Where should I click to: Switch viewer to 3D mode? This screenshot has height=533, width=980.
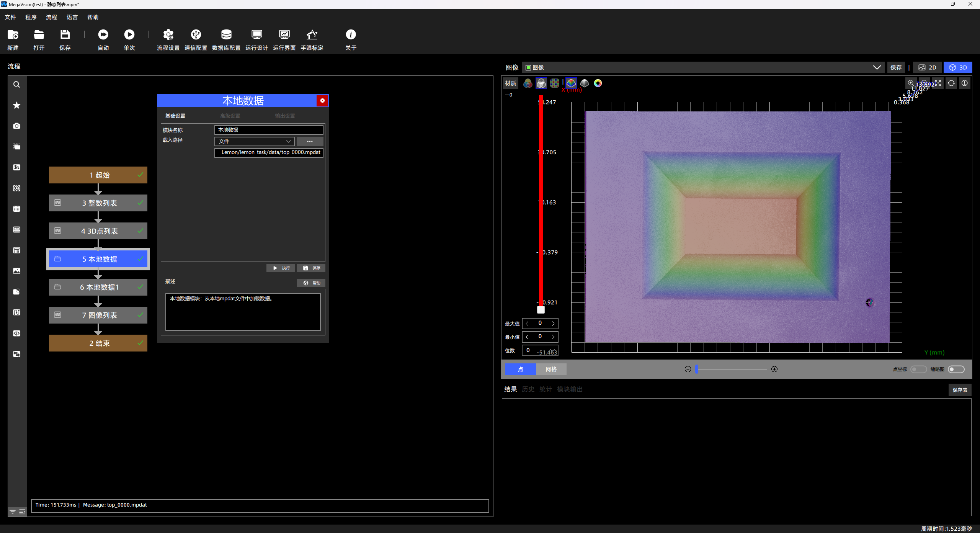tap(958, 67)
